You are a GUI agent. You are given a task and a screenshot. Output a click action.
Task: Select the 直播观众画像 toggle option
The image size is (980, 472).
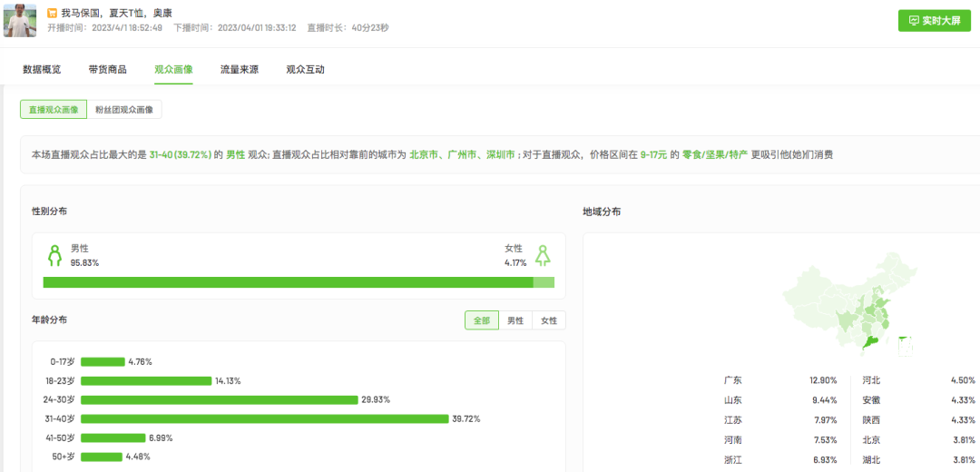click(x=54, y=110)
